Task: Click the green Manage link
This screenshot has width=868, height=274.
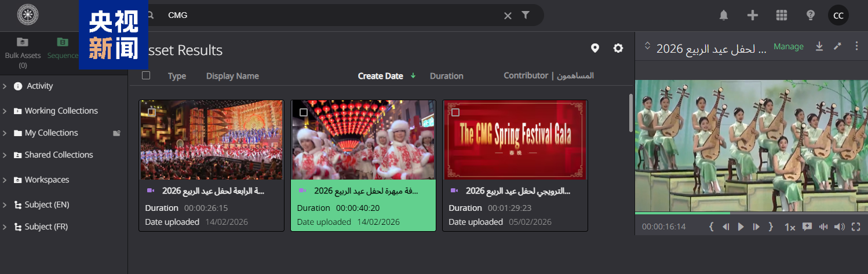Action: tap(788, 46)
